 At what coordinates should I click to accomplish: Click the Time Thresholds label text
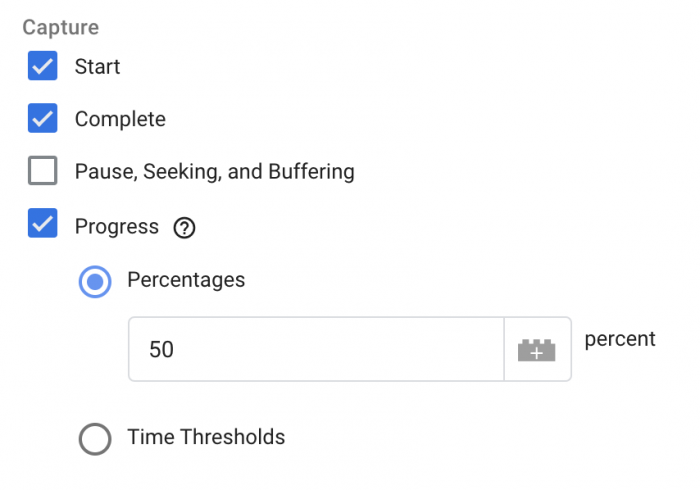tap(206, 437)
